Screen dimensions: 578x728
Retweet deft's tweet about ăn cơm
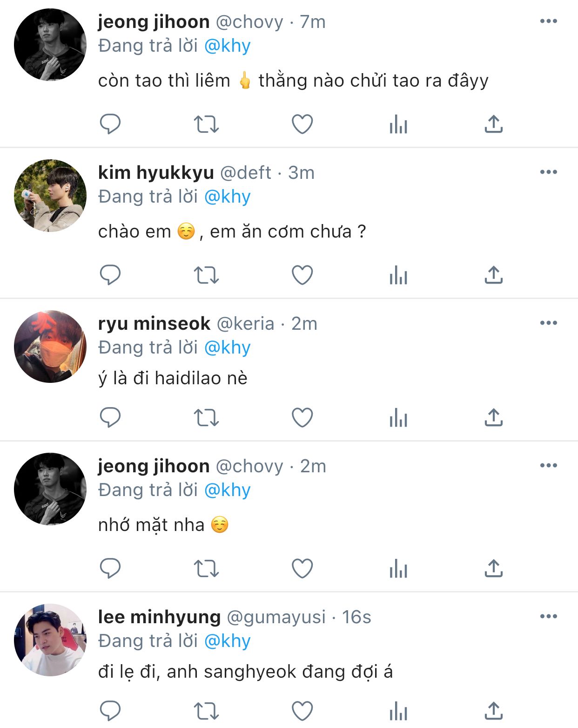(x=206, y=275)
